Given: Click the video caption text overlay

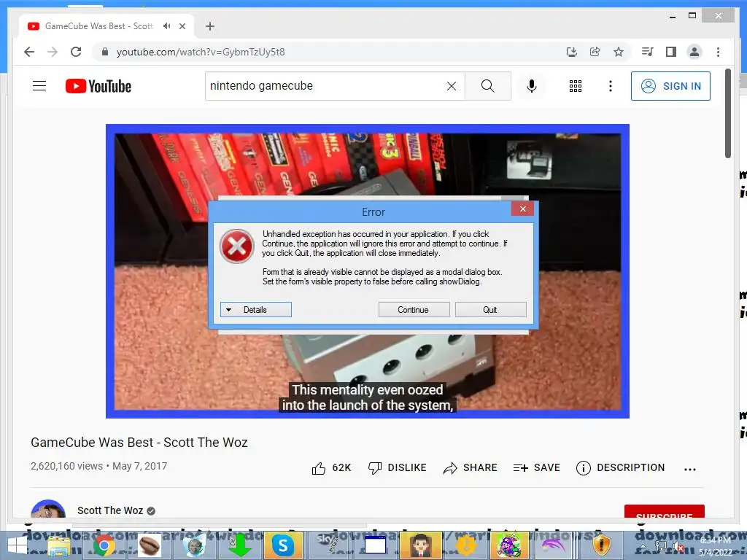Looking at the screenshot, I should point(368,397).
